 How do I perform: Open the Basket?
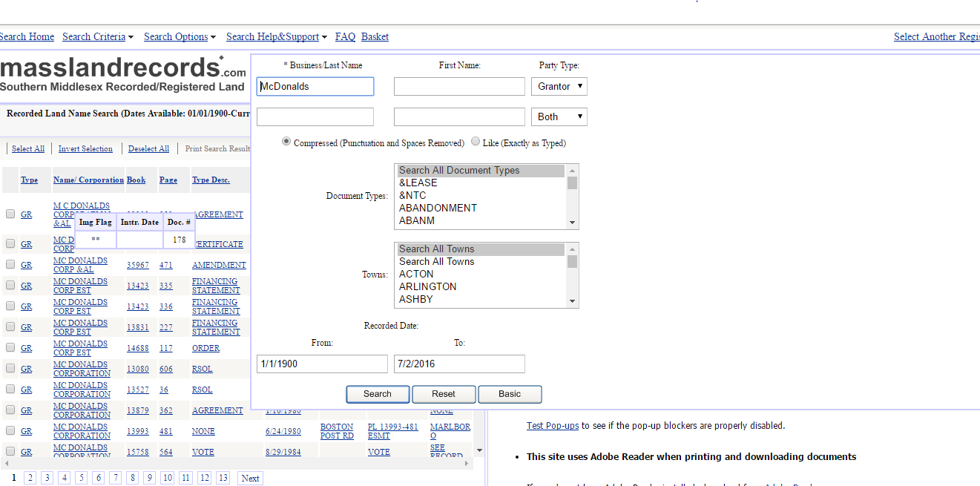coord(375,36)
